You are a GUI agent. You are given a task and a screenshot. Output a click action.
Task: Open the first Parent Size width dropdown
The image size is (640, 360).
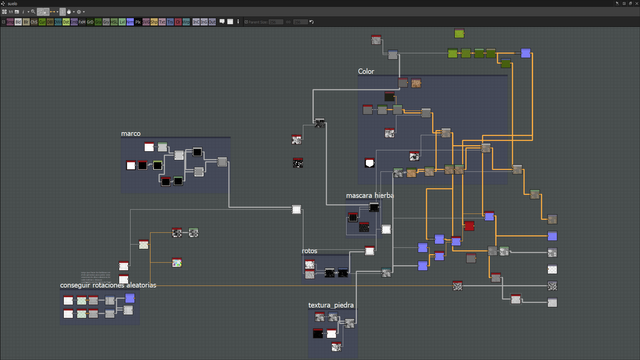point(276,22)
